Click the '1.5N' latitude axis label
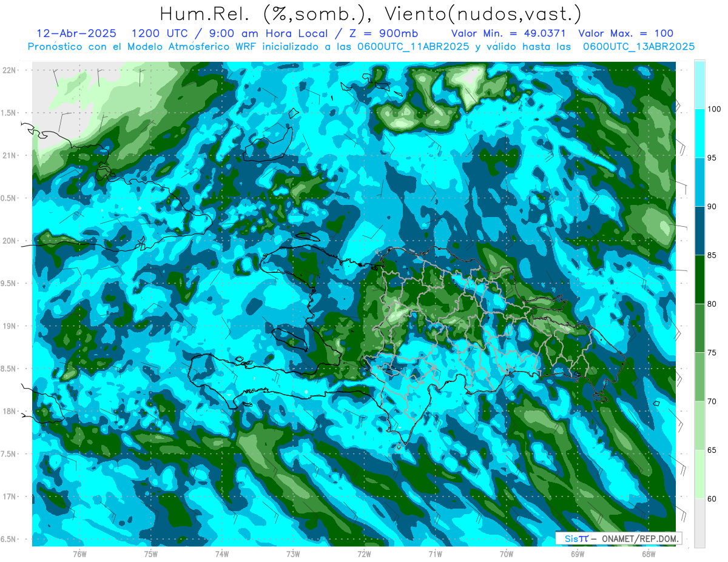728x562 pixels. tap(9, 113)
